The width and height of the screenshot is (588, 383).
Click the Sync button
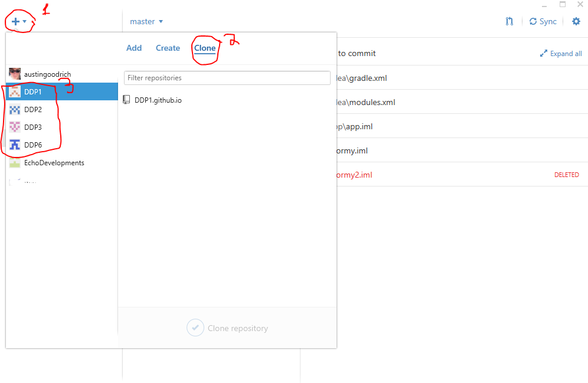click(543, 21)
